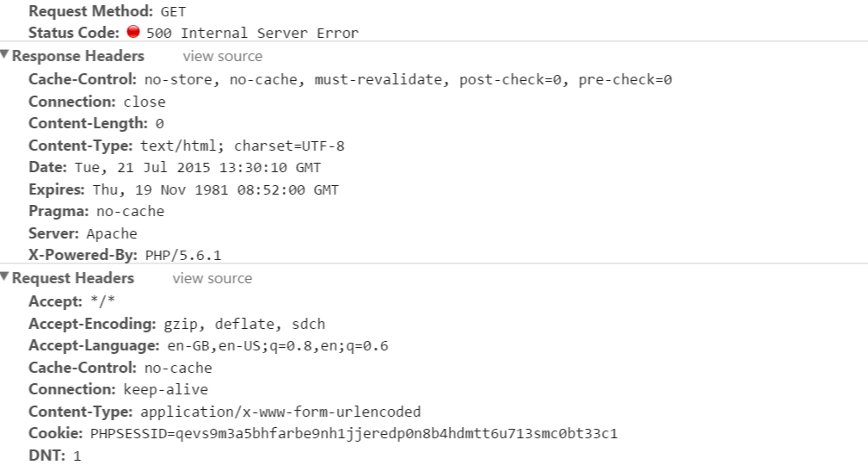The image size is (868, 471).
Task: Click the Content-Length response header
Action: [95, 124]
